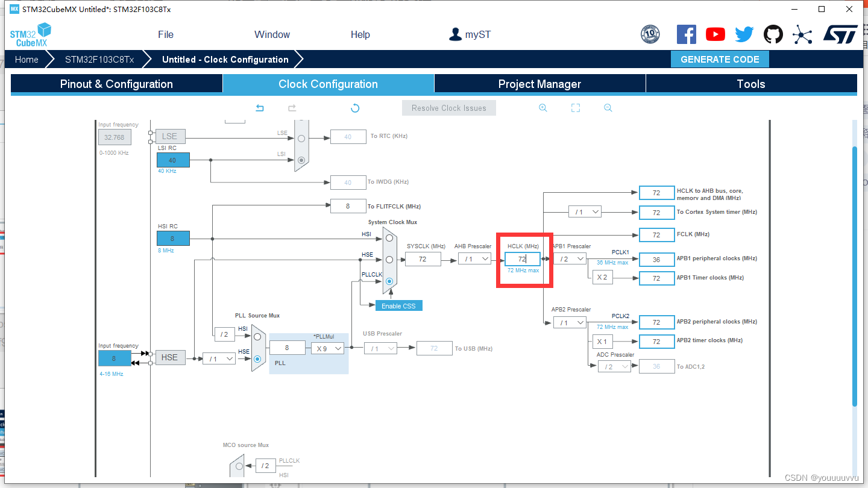Click the APB2 timer clocks value field
The height and width of the screenshot is (488, 868).
[x=656, y=342]
